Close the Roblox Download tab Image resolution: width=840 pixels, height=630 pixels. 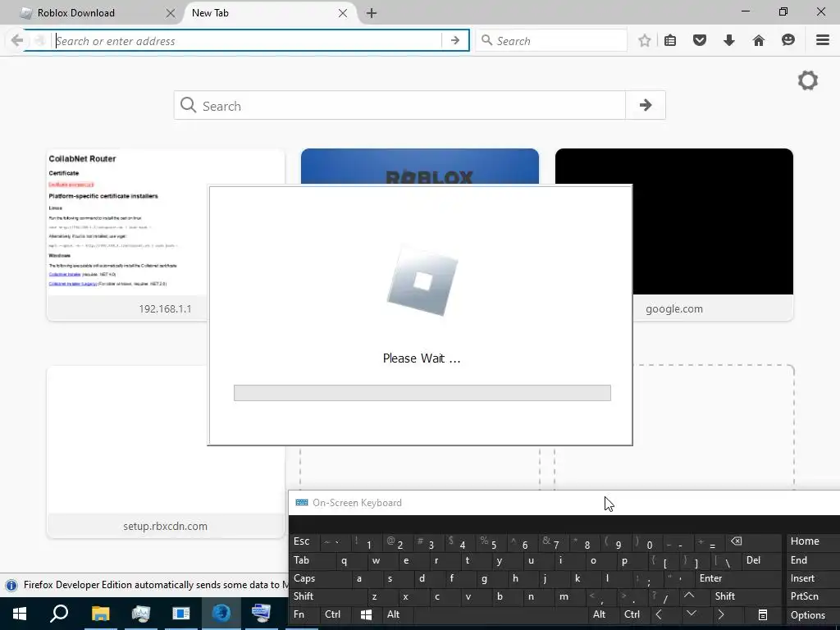click(x=171, y=13)
